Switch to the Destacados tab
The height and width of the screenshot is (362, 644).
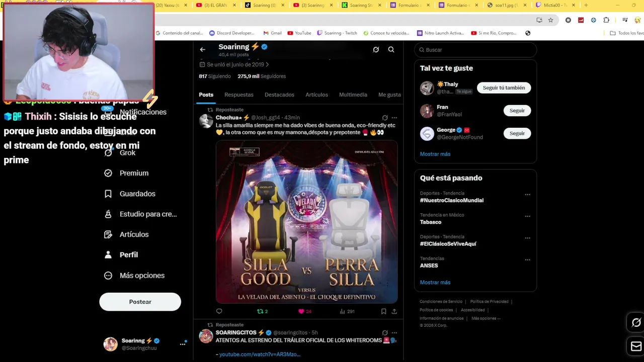point(279,95)
